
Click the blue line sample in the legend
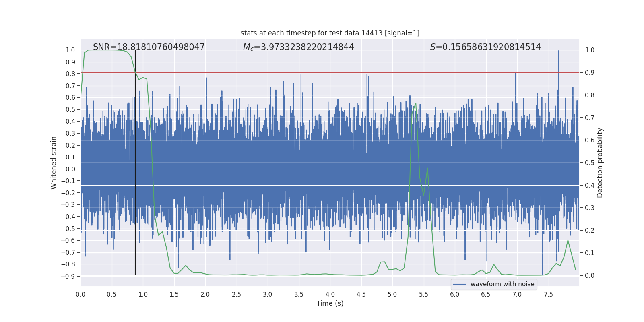click(459, 284)
